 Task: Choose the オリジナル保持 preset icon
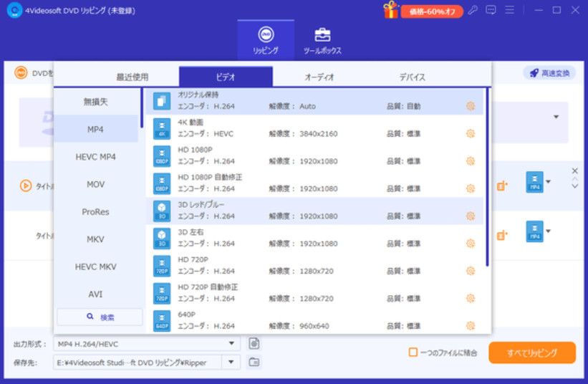162,101
